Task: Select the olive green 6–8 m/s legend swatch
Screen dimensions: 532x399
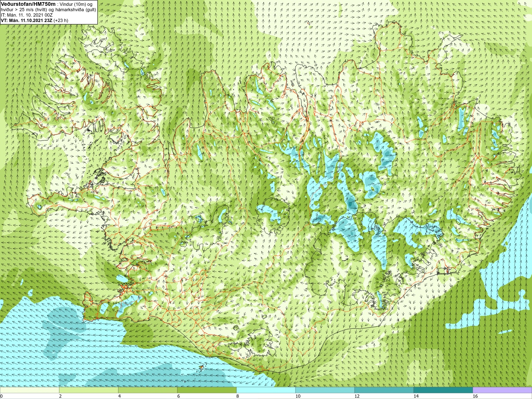Action: pos(207,390)
